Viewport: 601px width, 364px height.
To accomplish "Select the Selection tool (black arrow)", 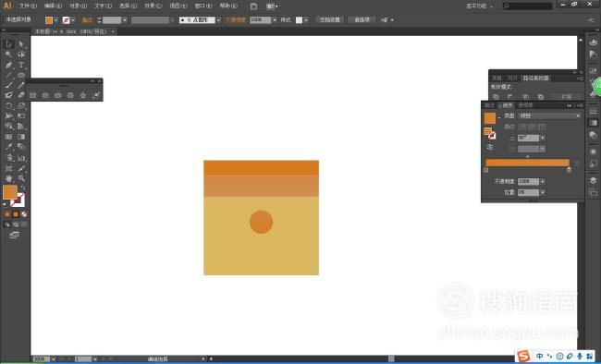I will click(8, 44).
